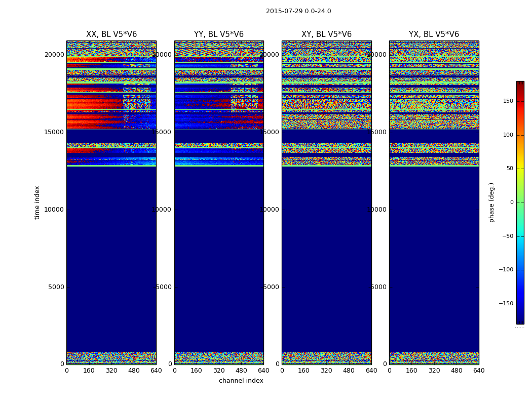Click the XY, BL V5*V6 subplot title

point(326,34)
